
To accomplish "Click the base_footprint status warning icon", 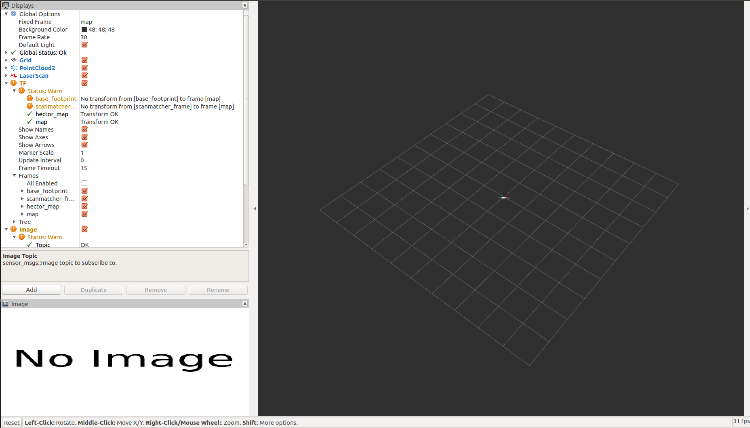I will (x=30, y=99).
